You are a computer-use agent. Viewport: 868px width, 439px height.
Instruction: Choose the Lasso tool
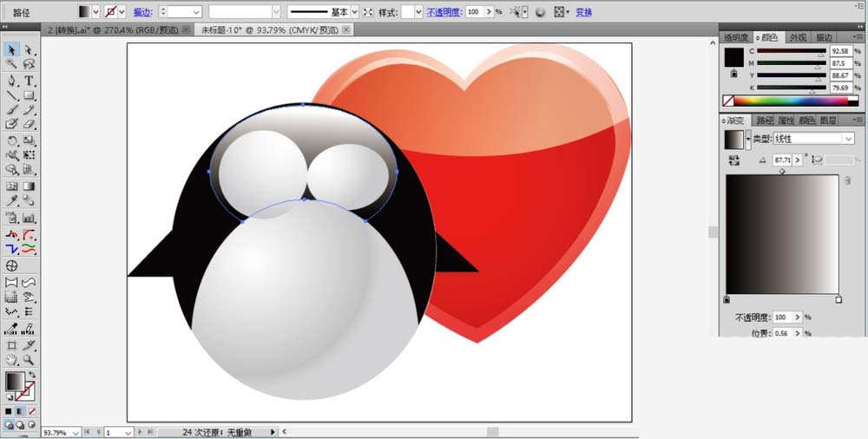click(x=29, y=65)
